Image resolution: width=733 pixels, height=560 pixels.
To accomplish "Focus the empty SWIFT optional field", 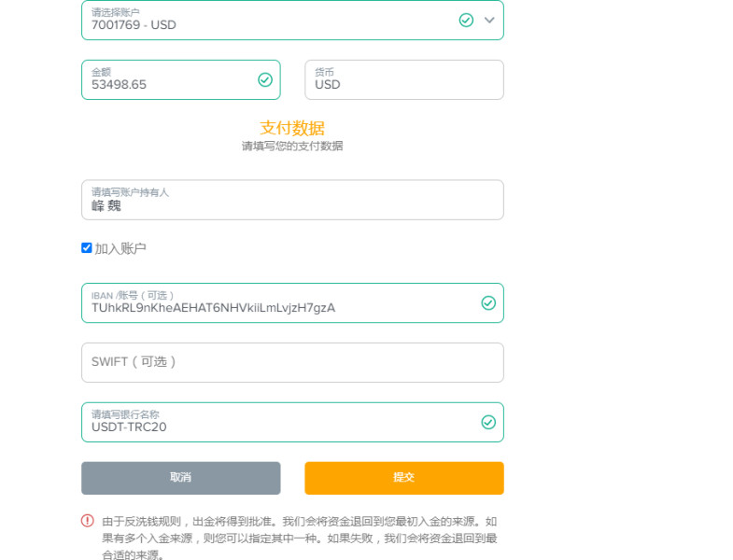I will point(292,363).
